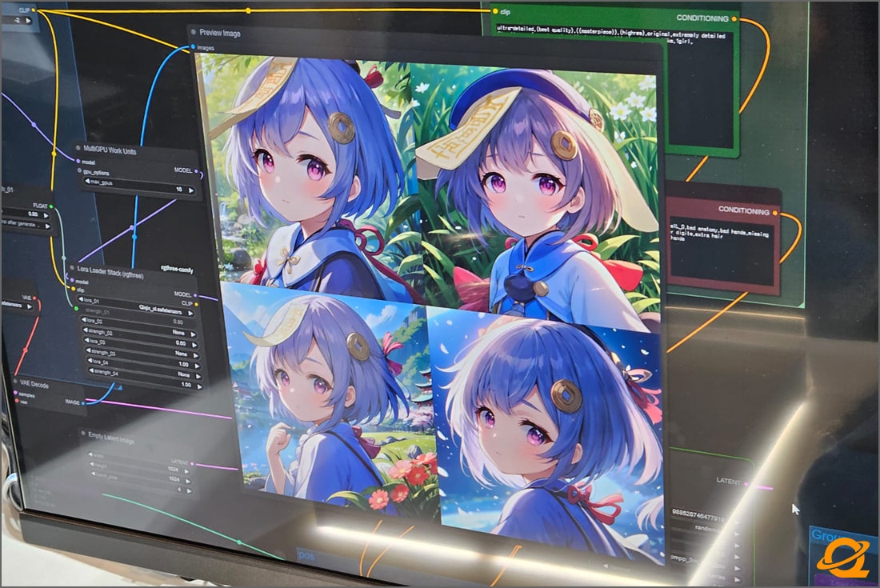Open the lora_02 selection combo
The height and width of the screenshot is (588, 880).
coord(140,327)
